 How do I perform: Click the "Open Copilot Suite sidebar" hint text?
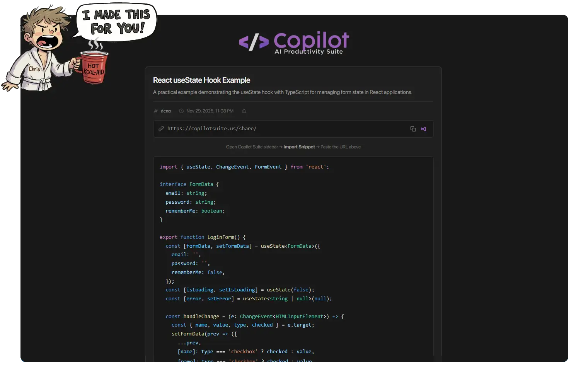pos(252,147)
